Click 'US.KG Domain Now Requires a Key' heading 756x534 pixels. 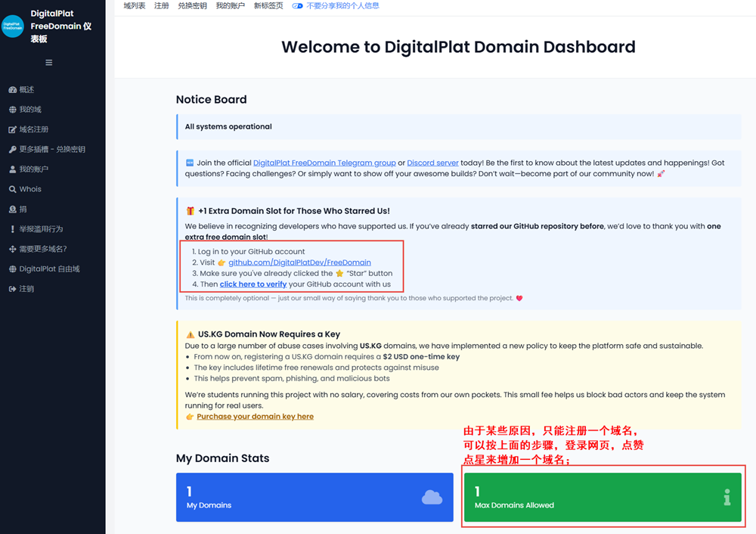[x=269, y=334]
